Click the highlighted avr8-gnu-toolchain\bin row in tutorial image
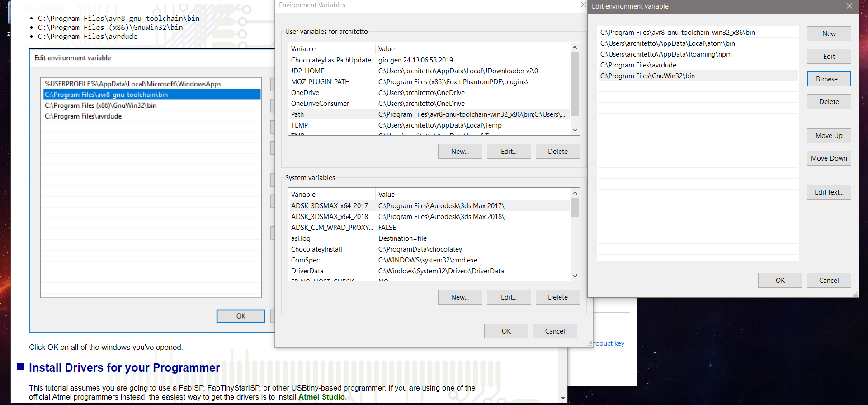 (151, 95)
